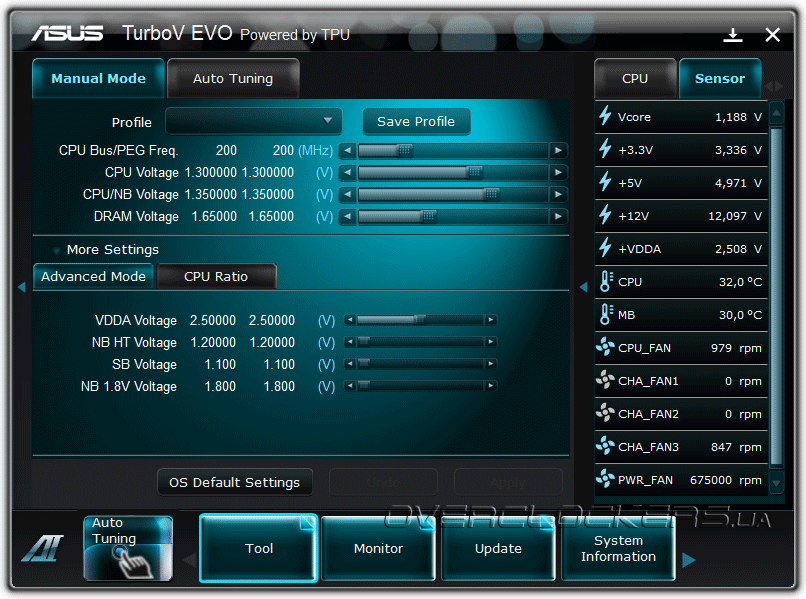806x599 pixels.
Task: Click the PWR_FAN value 675000 rpm
Action: tap(725, 480)
